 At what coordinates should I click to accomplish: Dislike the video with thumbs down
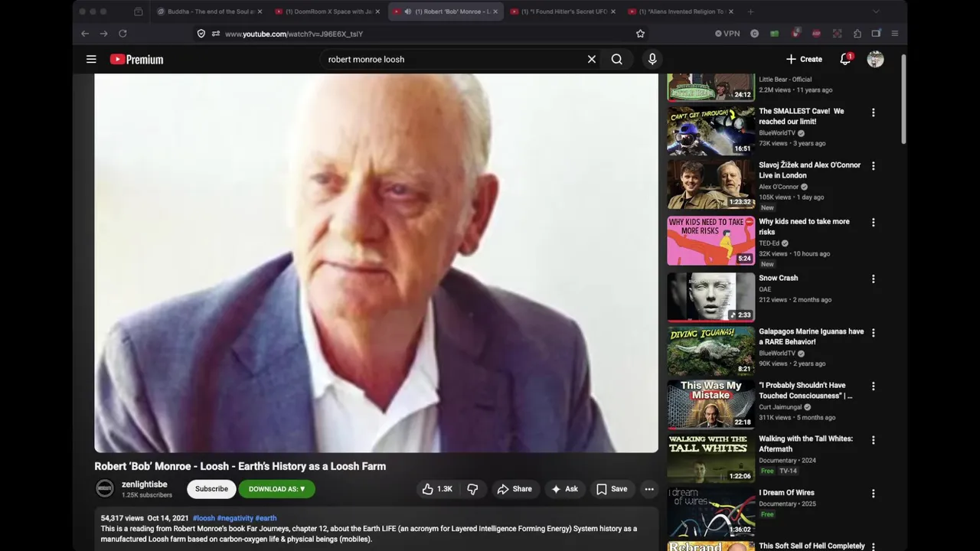(472, 489)
